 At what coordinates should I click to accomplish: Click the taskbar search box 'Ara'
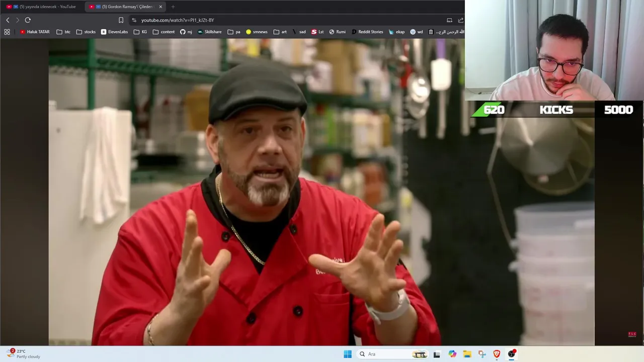pos(393,354)
